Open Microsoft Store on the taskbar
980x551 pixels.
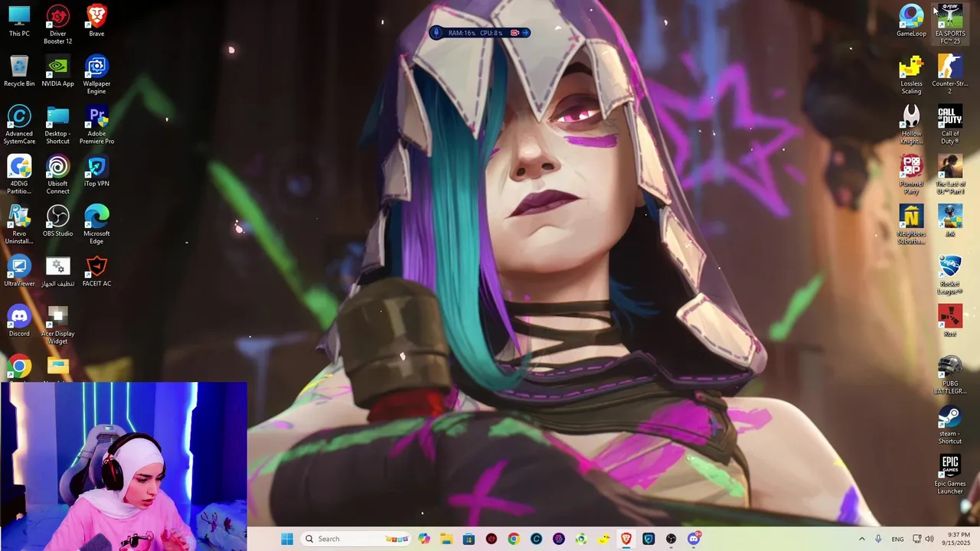click(469, 539)
